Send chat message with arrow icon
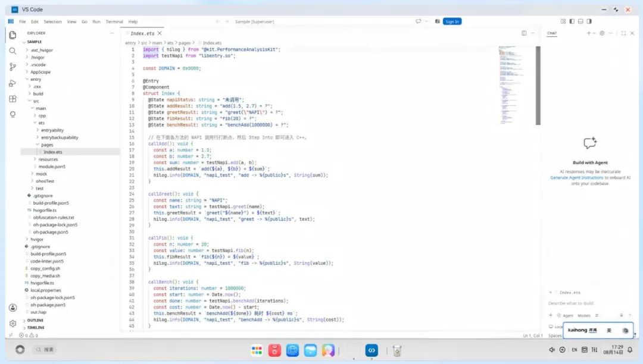 (x=630, y=315)
